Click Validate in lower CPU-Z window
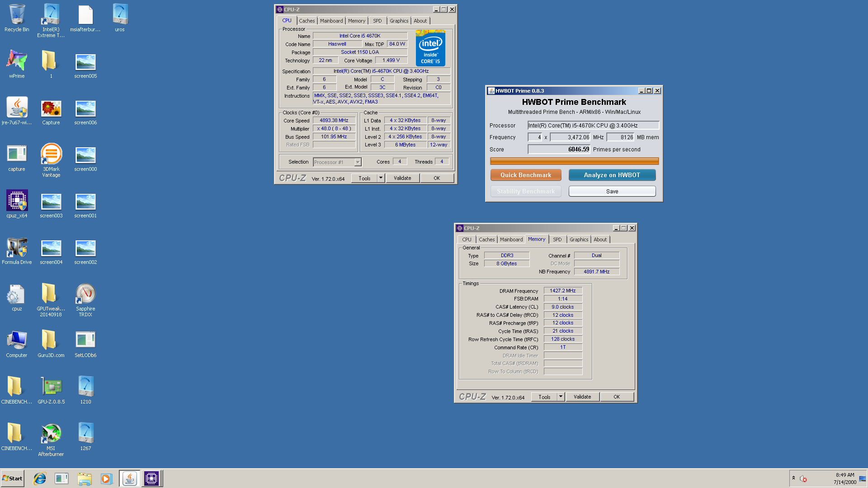The width and height of the screenshot is (868, 488). (x=582, y=397)
